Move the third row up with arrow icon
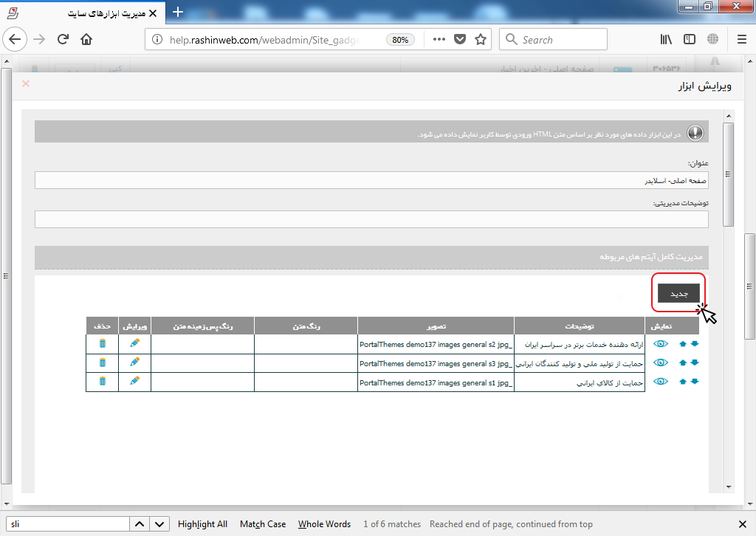The height and width of the screenshot is (536, 756). click(682, 381)
